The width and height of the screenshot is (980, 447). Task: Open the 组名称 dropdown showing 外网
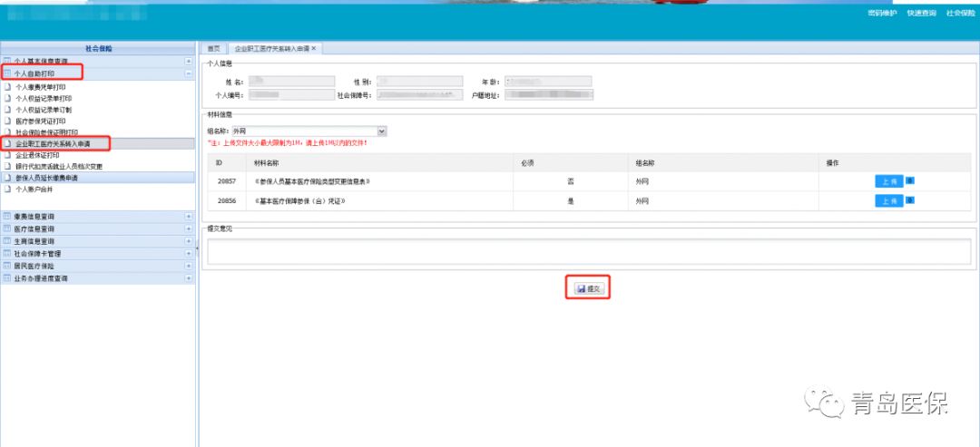(382, 131)
